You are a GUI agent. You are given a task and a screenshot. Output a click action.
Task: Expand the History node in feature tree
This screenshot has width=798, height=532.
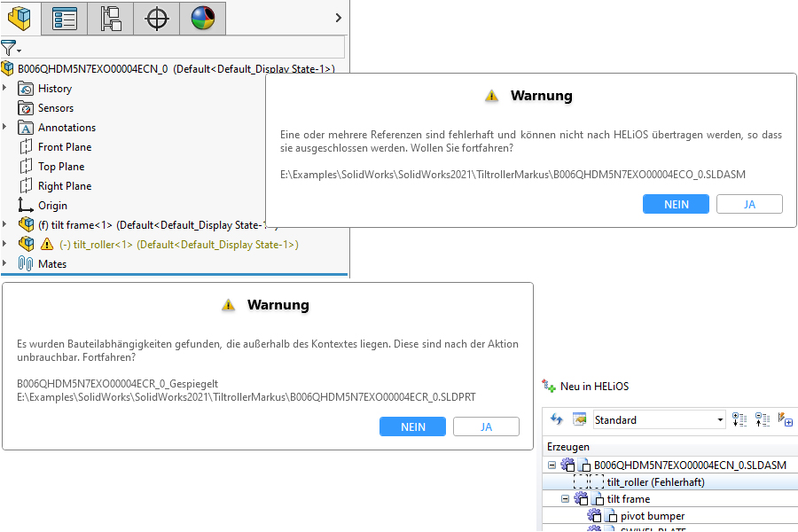[x=5, y=89]
